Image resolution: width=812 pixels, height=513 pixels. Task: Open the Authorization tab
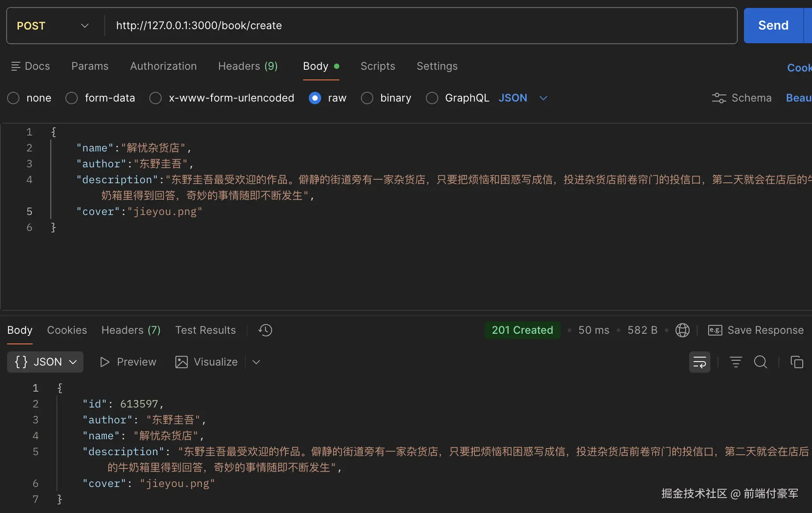[x=163, y=66]
